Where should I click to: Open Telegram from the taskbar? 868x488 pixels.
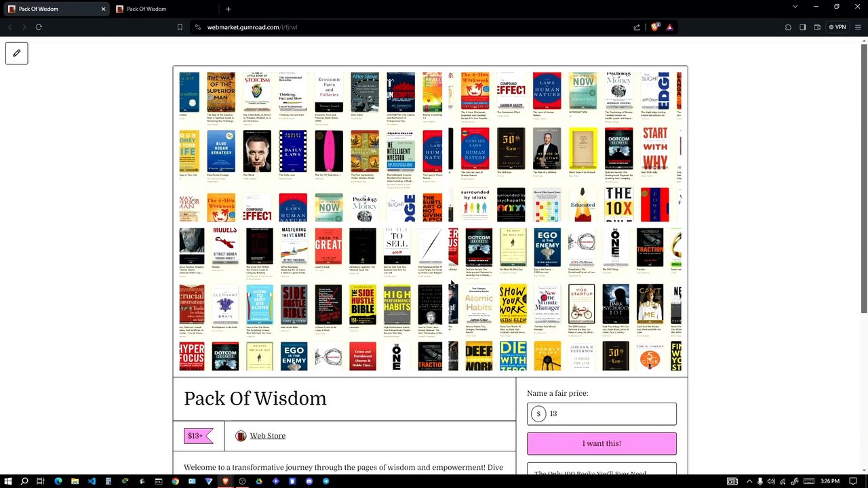click(x=325, y=481)
